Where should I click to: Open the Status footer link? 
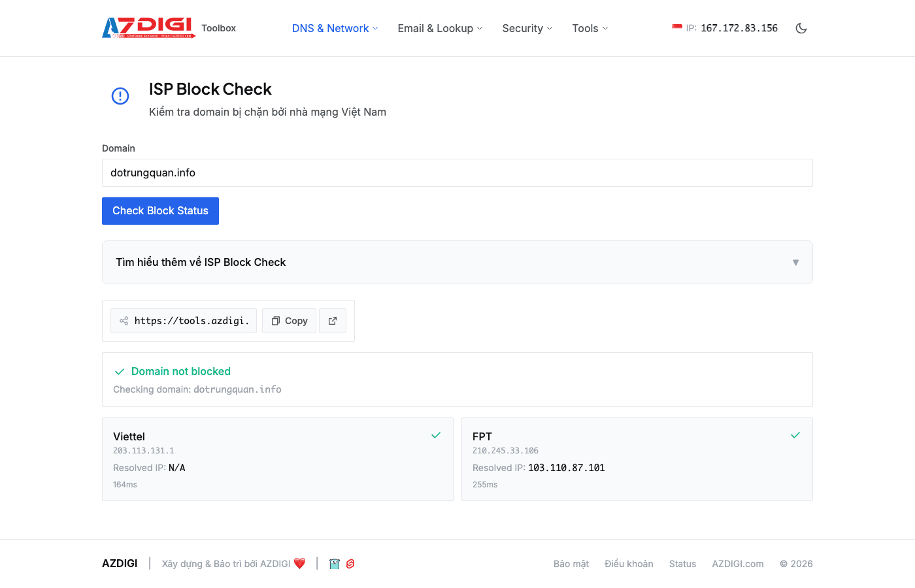(682, 564)
